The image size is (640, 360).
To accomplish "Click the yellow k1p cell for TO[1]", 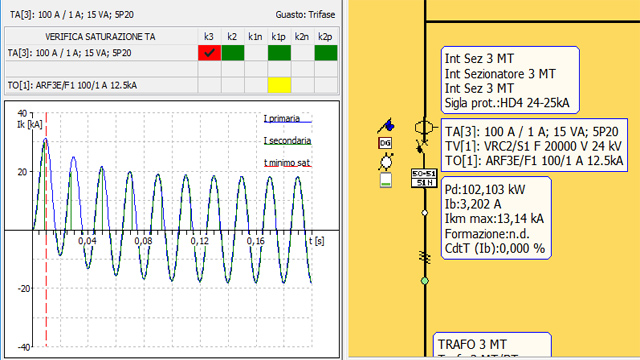I will [279, 85].
